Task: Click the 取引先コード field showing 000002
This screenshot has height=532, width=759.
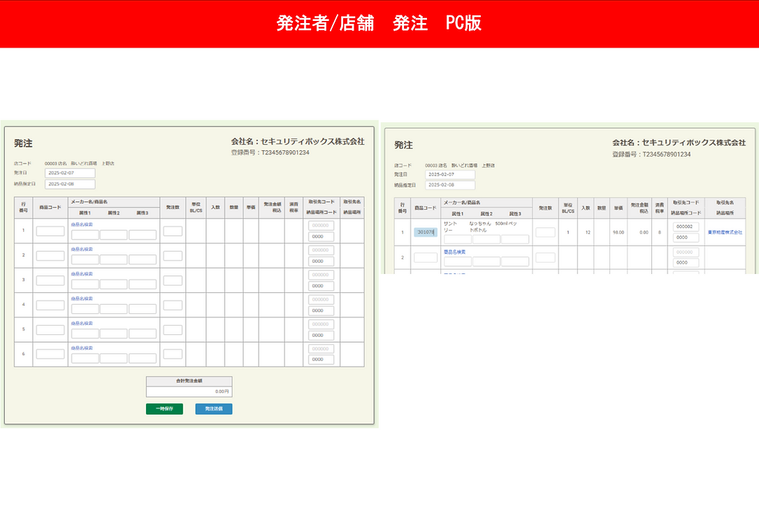Action: pos(686,227)
